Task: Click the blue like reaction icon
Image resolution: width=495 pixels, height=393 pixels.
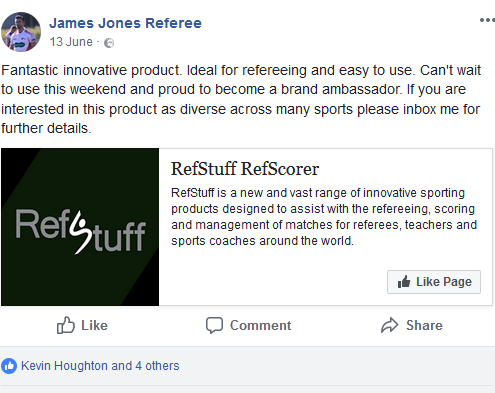Action: click(x=9, y=366)
